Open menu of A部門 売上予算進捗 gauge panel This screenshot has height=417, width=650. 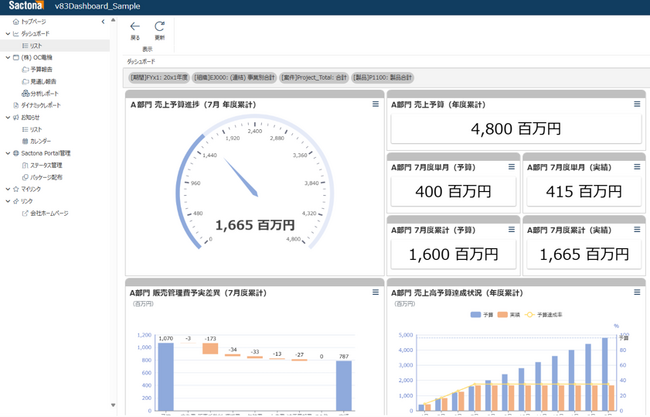(x=376, y=104)
